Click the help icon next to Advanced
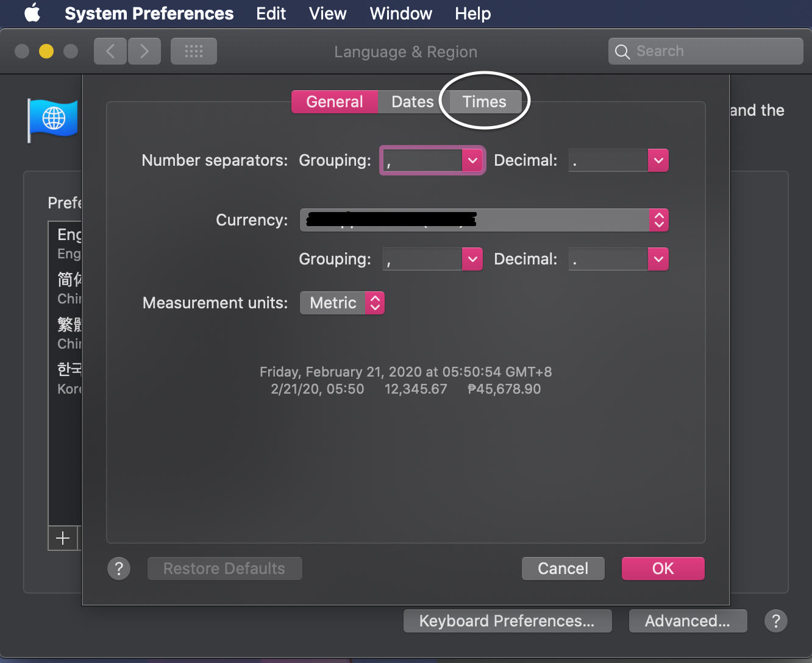This screenshot has width=812, height=663. coord(775,621)
